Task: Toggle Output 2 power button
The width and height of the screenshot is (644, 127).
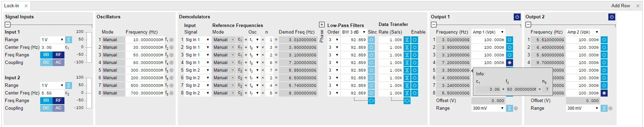Action: tap(612, 17)
